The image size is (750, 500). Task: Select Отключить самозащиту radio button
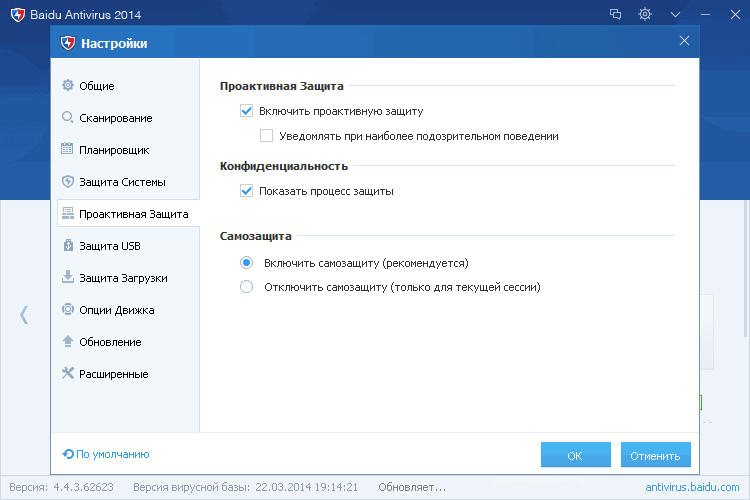coord(246,287)
